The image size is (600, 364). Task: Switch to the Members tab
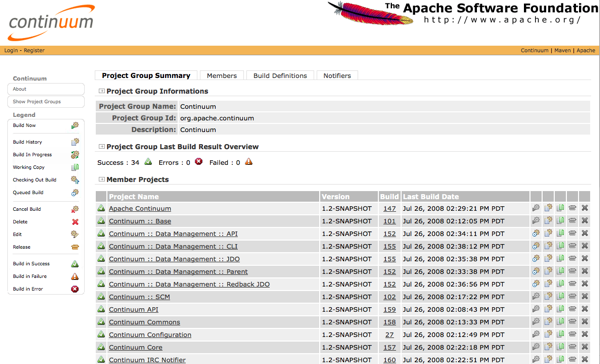coord(222,75)
